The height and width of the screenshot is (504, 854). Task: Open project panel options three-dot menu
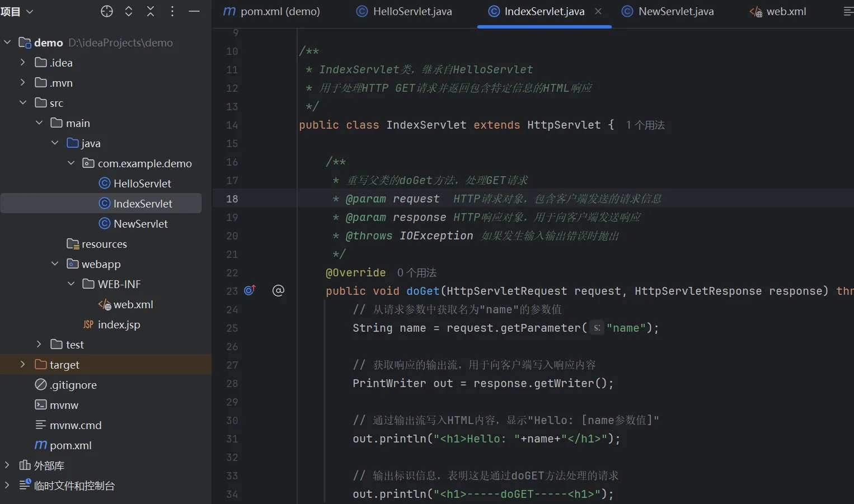click(x=172, y=11)
